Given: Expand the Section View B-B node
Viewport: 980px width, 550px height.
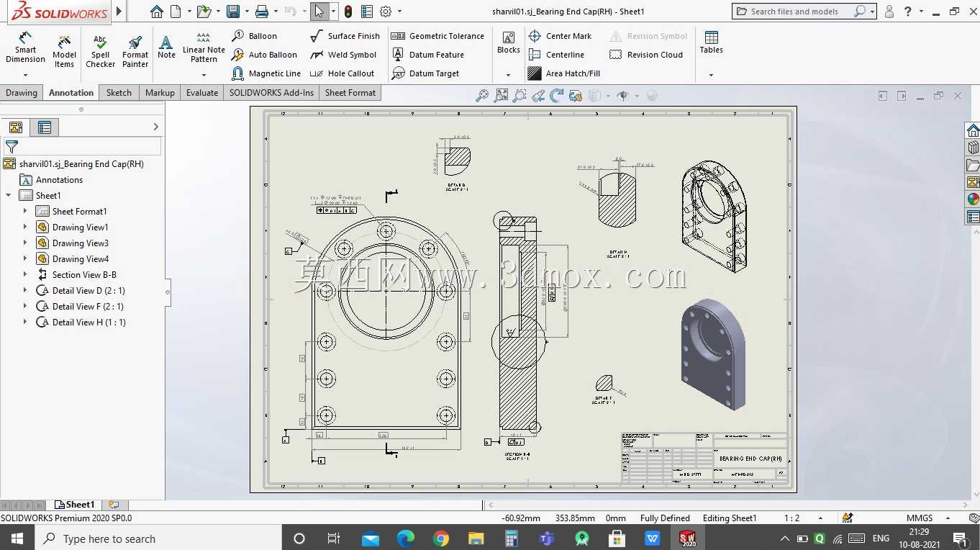Looking at the screenshot, I should point(25,274).
